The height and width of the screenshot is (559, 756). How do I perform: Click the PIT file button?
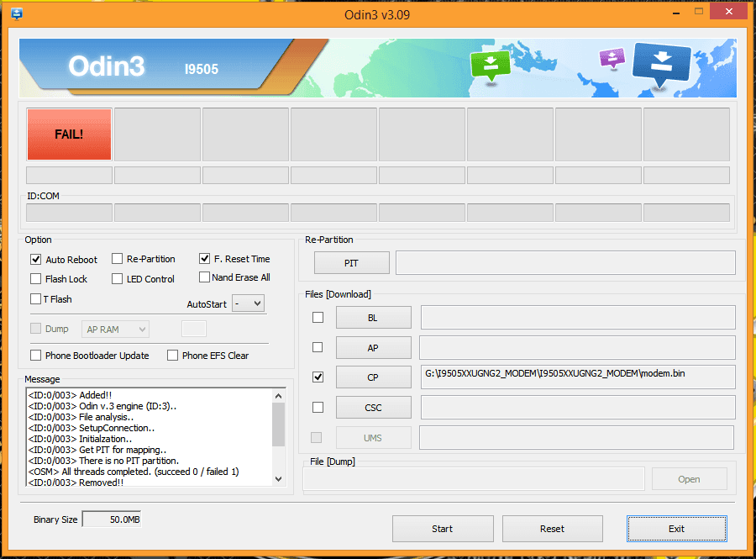351,263
